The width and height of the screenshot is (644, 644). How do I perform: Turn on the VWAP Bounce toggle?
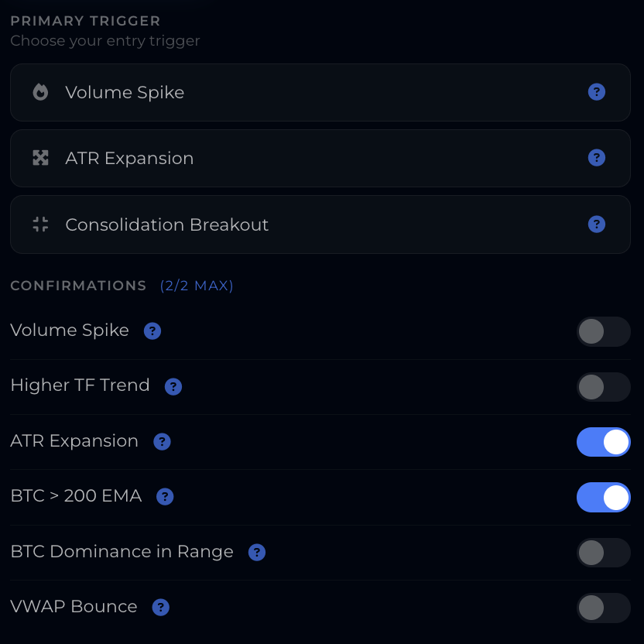(x=604, y=608)
